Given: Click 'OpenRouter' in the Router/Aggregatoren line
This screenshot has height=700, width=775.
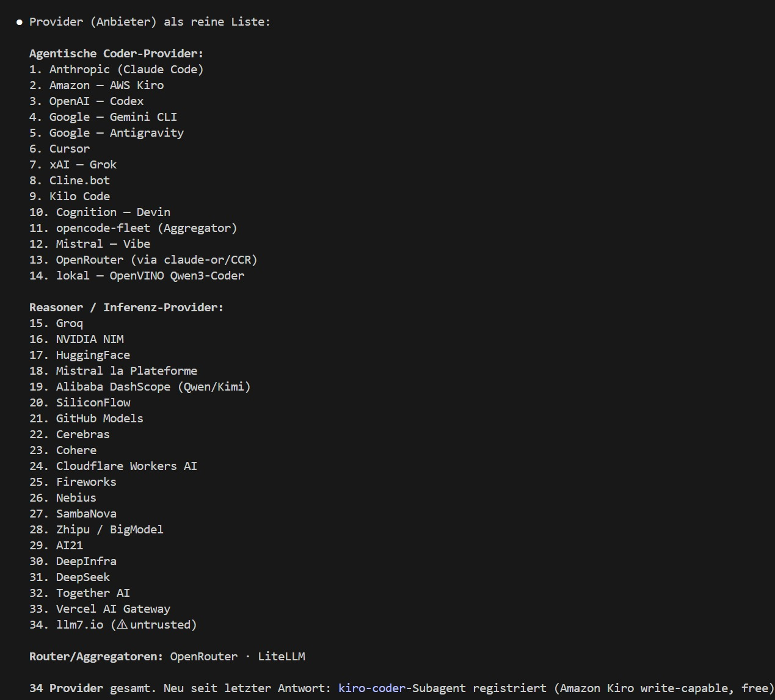Looking at the screenshot, I should [204, 656].
